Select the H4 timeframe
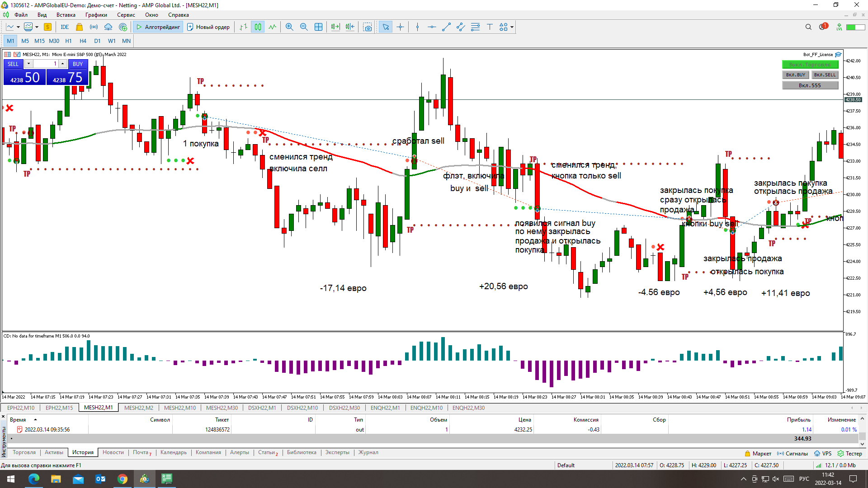 83,41
